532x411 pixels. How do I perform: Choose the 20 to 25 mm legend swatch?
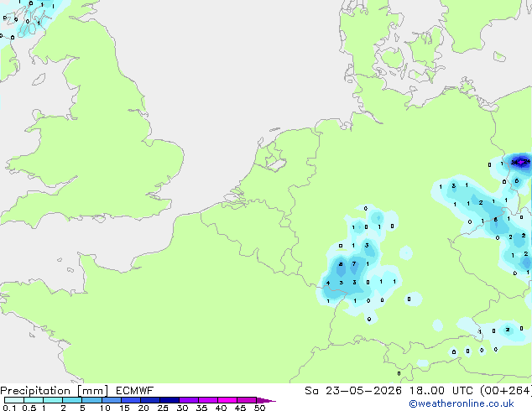tap(149, 400)
